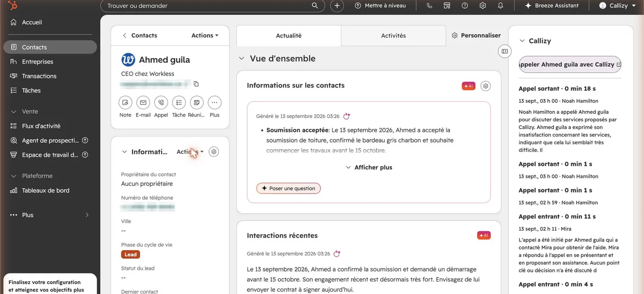This screenshot has width=644, height=294.
Task: Go back to the Contacts list
Action: (140, 35)
